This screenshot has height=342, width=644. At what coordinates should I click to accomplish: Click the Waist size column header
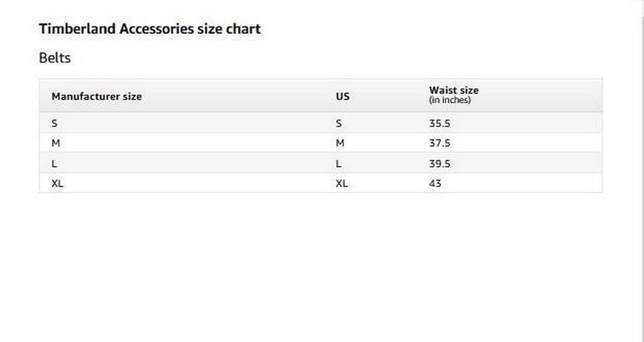453,91
